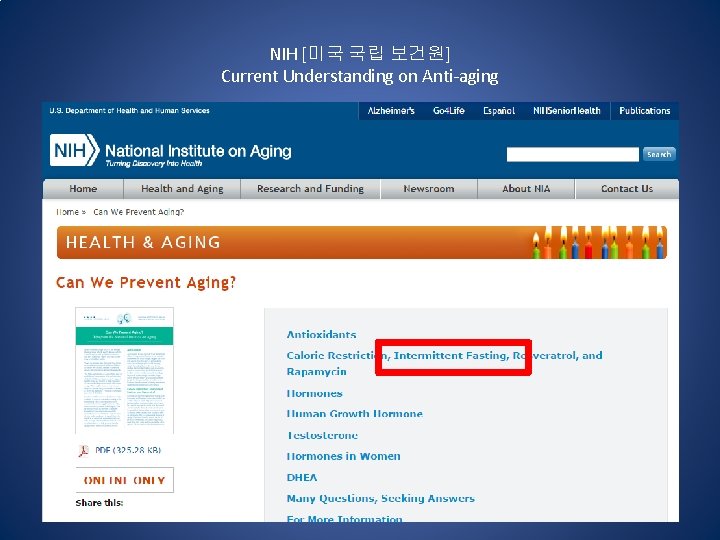The width and height of the screenshot is (720, 540).
Task: Click the Home breadcrumb link
Action: point(68,212)
